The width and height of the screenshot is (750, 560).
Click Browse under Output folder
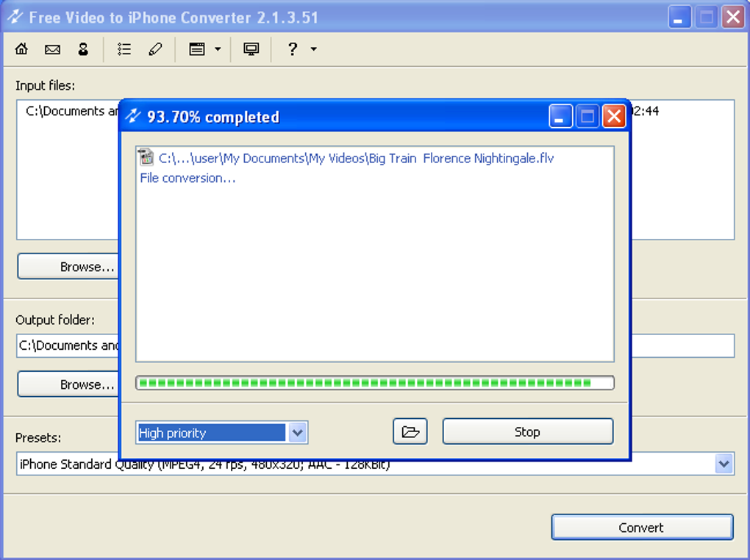pyautogui.click(x=68, y=384)
